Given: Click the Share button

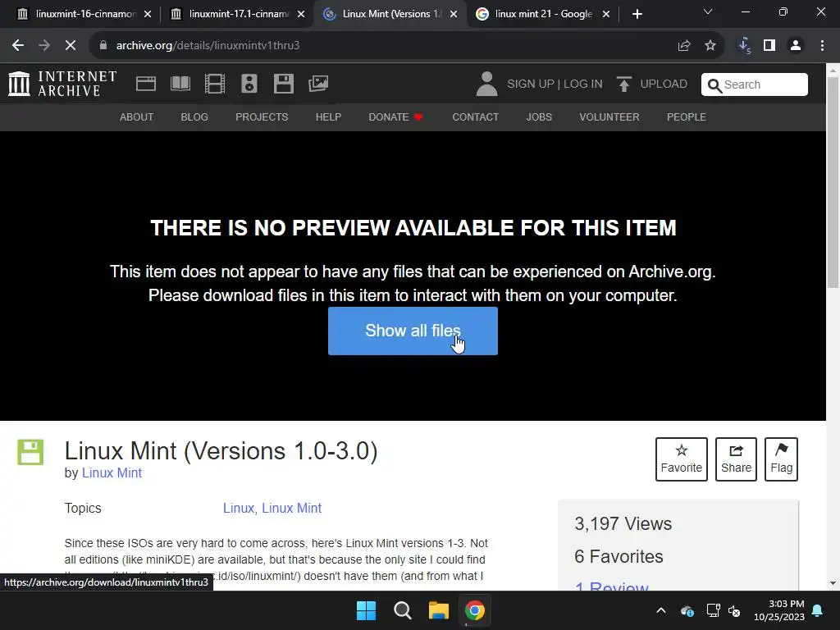Looking at the screenshot, I should pos(736,459).
